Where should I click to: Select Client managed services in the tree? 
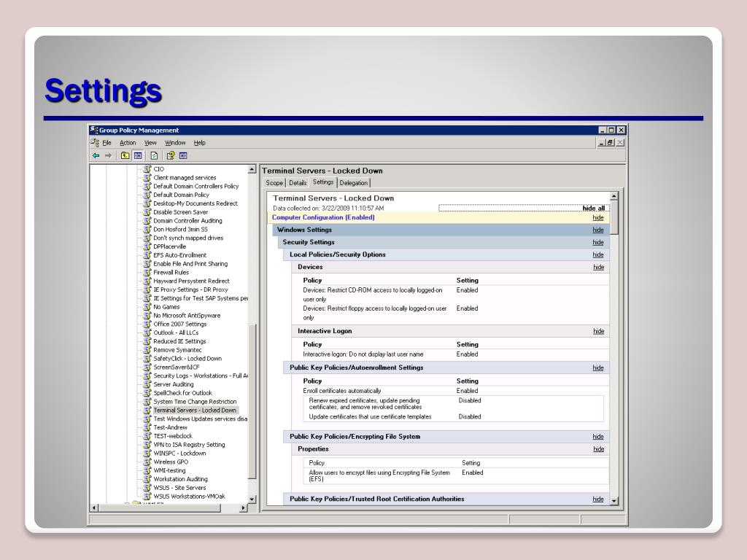185,178
